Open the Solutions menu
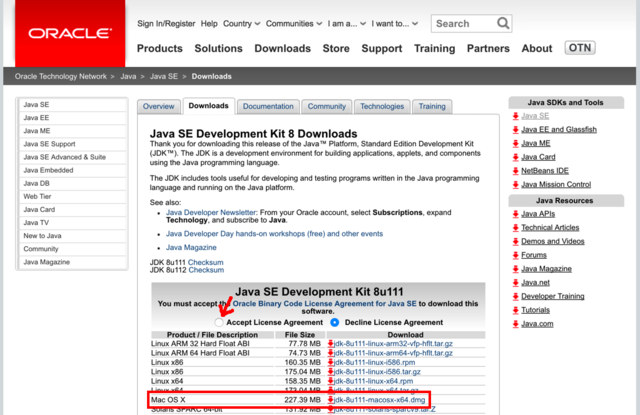 pos(218,49)
